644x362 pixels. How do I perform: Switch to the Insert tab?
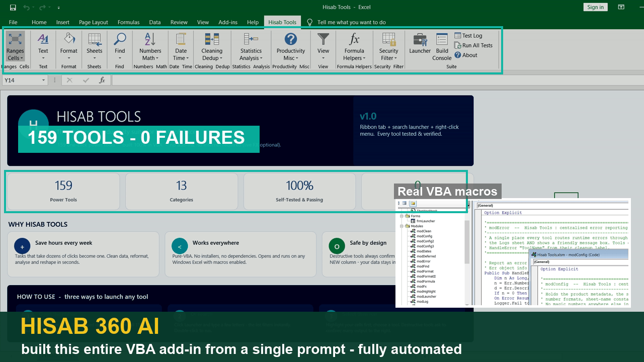pos(63,22)
